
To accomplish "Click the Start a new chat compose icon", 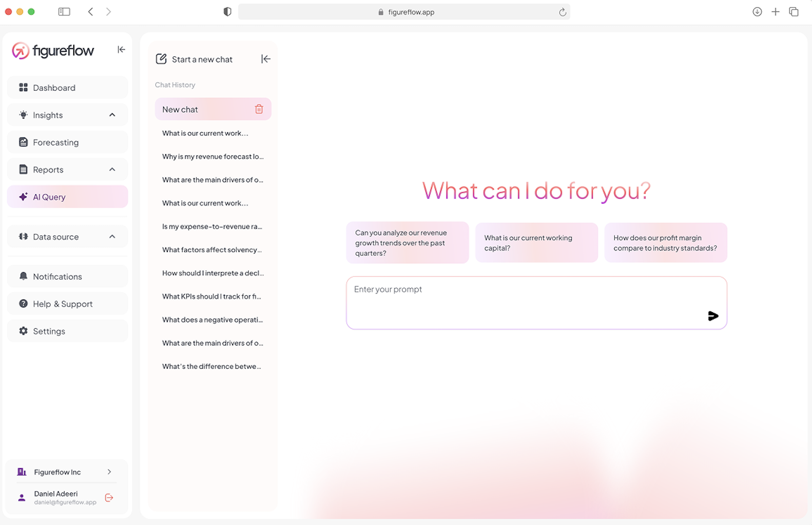I will (x=161, y=59).
